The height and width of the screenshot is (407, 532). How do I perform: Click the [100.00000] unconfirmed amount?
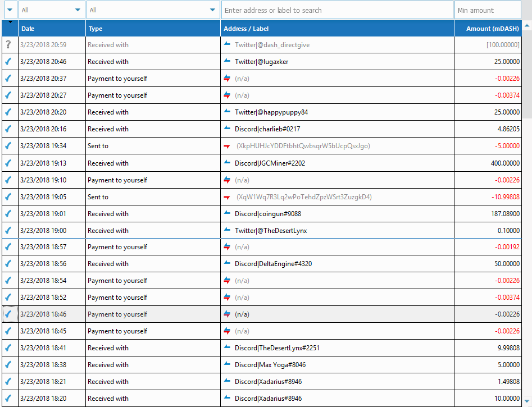click(x=503, y=45)
